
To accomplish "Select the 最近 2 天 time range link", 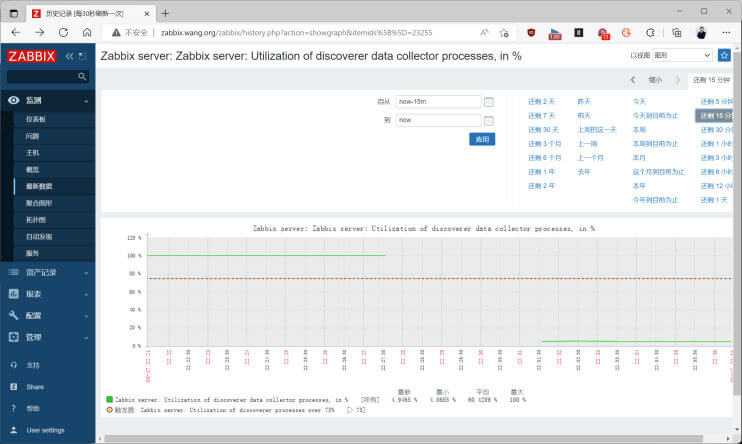I will pos(541,101).
